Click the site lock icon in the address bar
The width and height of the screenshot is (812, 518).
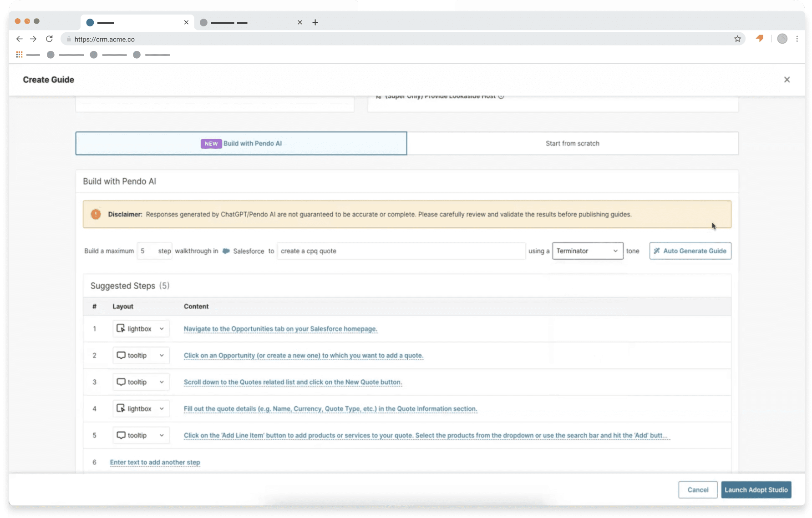(x=69, y=39)
